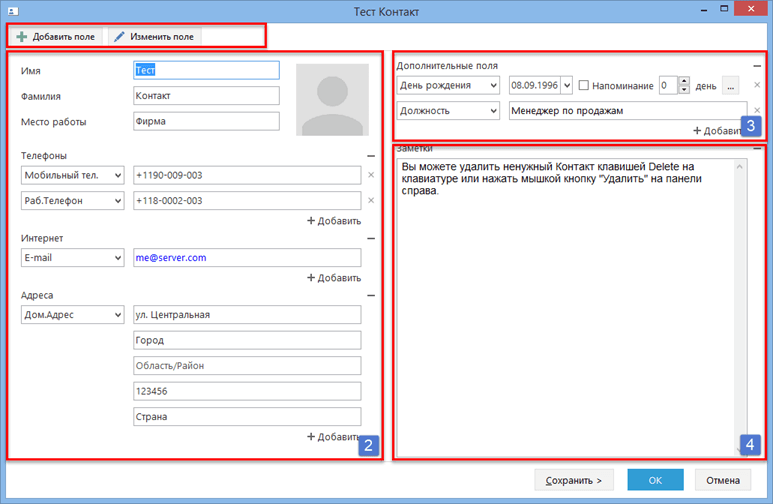The image size is (773, 504).
Task: Focus the Имя field containing Тест
Action: [206, 70]
